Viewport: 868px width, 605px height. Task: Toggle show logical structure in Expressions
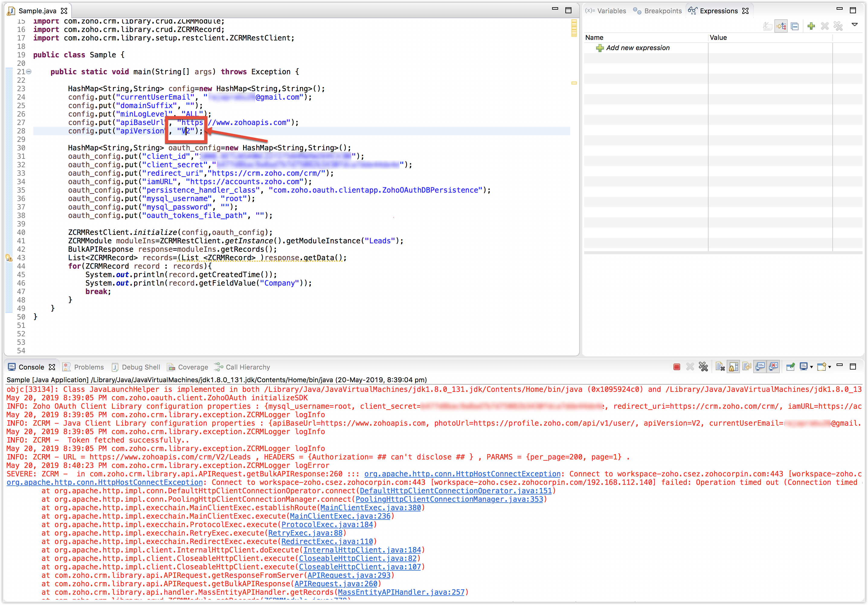tap(781, 26)
